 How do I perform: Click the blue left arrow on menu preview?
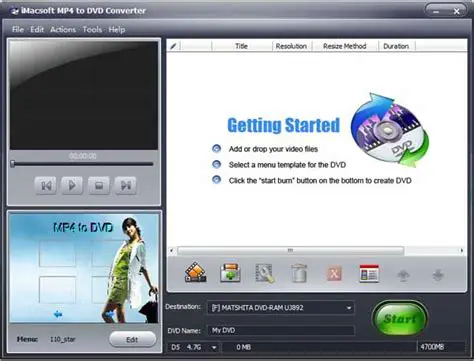[58, 314]
